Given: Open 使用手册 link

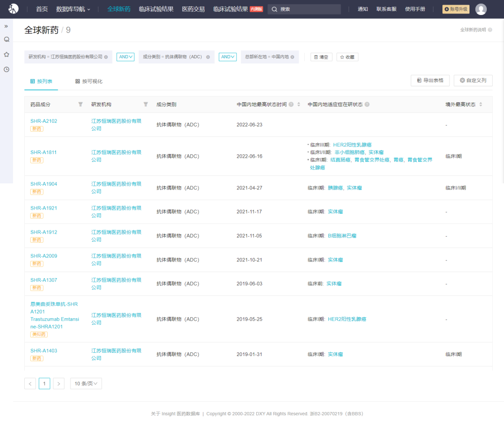Looking at the screenshot, I should click(415, 9).
